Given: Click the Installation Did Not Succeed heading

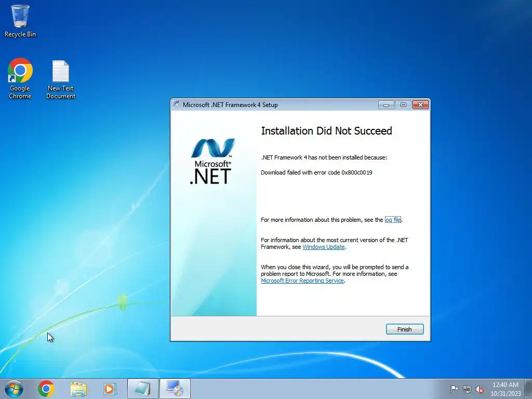Looking at the screenshot, I should point(326,131).
